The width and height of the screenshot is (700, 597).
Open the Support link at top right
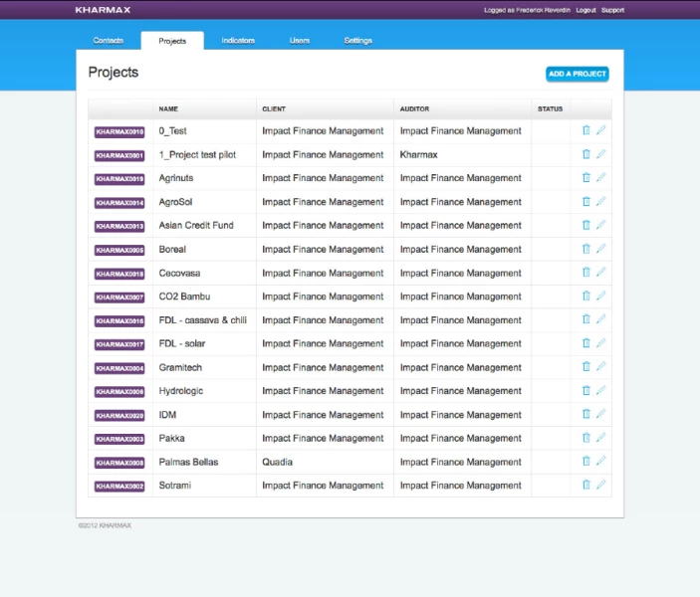pos(612,10)
